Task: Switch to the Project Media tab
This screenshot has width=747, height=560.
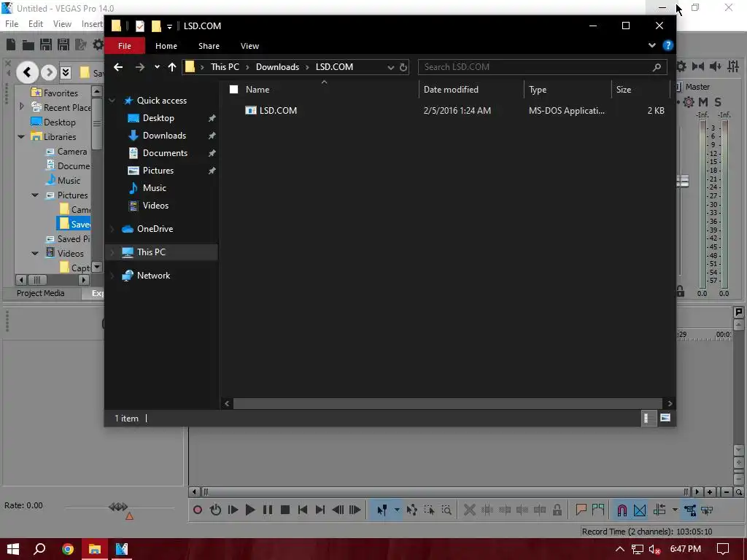Action: pyautogui.click(x=41, y=293)
